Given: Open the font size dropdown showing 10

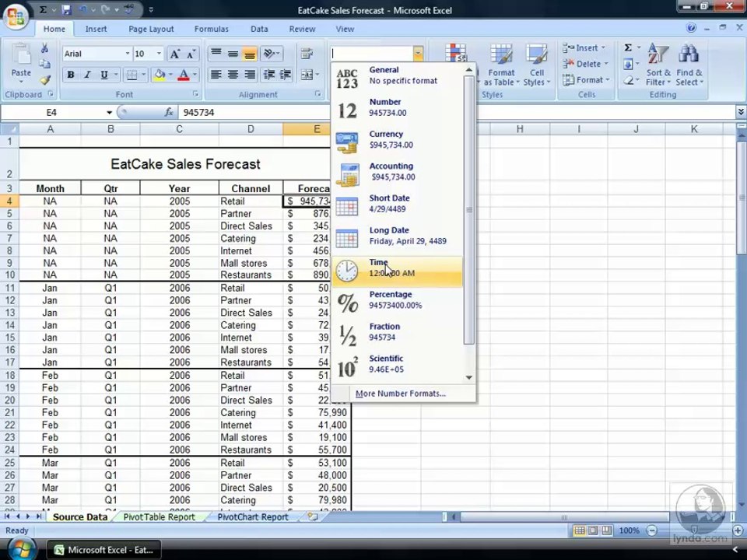Looking at the screenshot, I should (159, 54).
